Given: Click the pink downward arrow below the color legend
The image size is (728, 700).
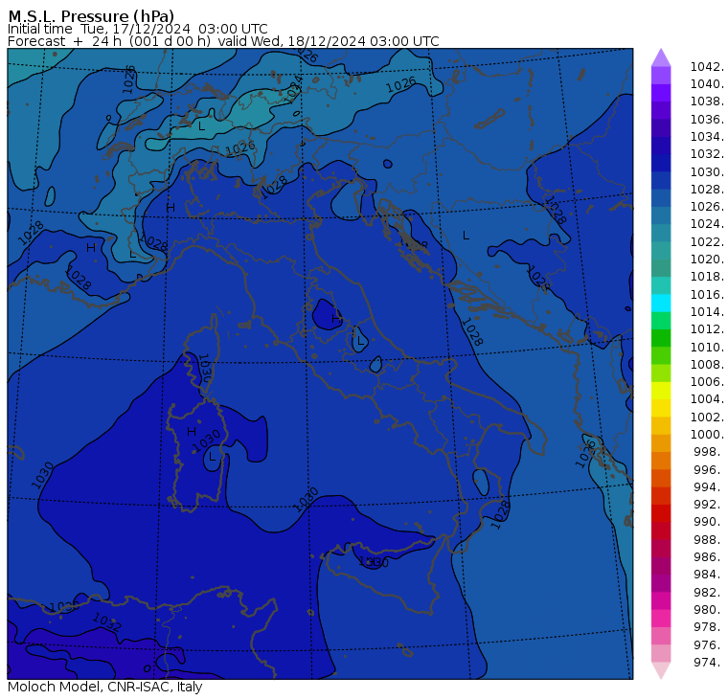Looking at the screenshot, I should click(661, 670).
